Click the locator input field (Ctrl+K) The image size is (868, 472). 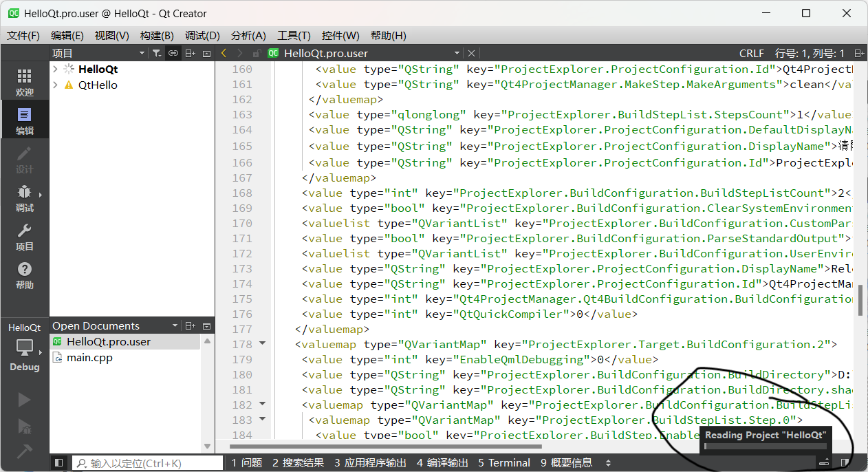click(149, 463)
